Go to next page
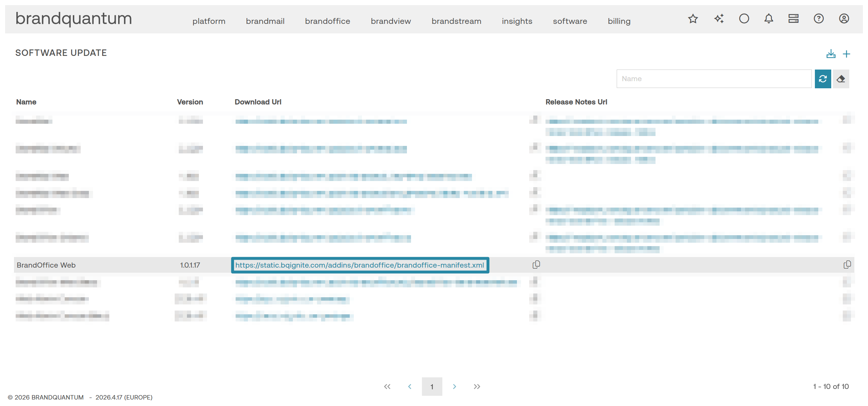Image resolution: width=868 pixels, height=406 pixels. tap(454, 386)
